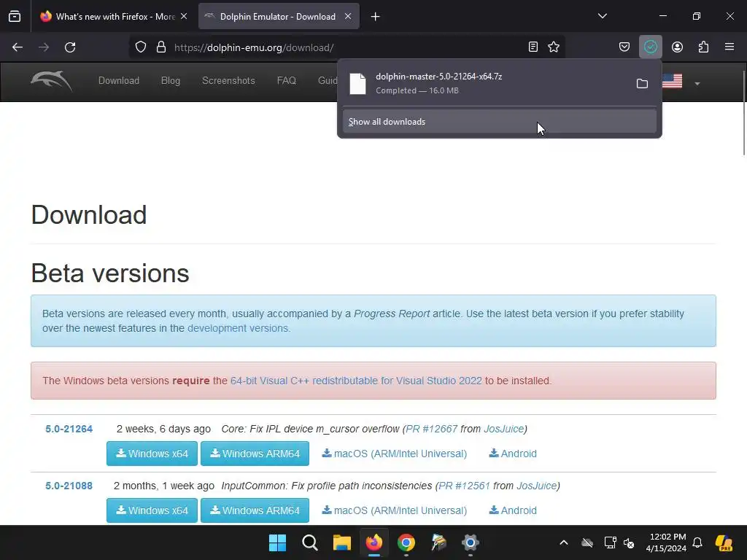This screenshot has height=560, width=747.
Task: Follow the development versions link
Action: tap(239, 328)
